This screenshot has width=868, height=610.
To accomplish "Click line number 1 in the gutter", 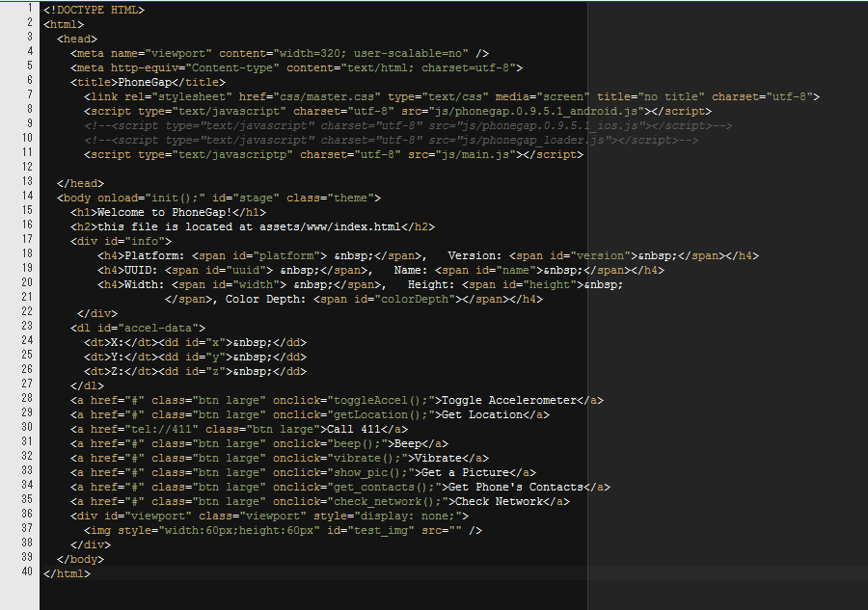I will [x=30, y=10].
